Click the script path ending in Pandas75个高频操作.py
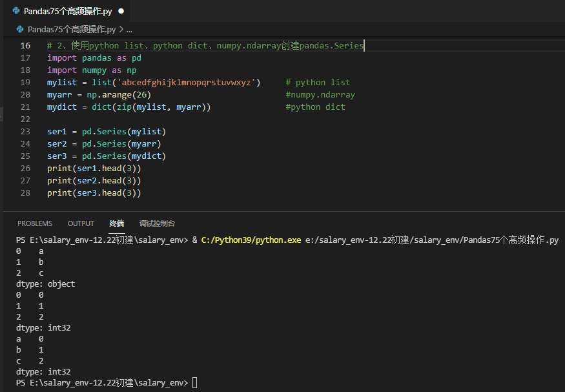Viewport: 565px width, 392px height. click(x=432, y=240)
